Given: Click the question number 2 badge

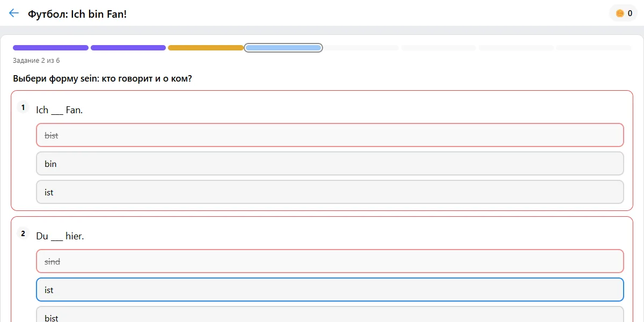Looking at the screenshot, I should (x=23, y=233).
